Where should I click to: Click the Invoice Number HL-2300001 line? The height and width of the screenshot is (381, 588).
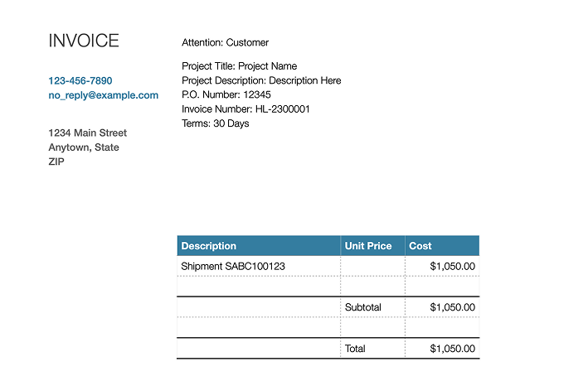click(x=245, y=109)
